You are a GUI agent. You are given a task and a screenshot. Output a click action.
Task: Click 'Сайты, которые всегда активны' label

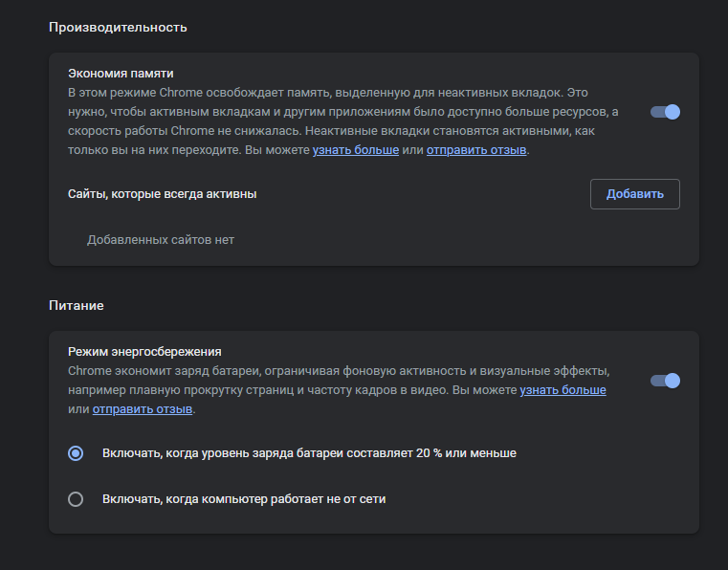click(x=162, y=193)
